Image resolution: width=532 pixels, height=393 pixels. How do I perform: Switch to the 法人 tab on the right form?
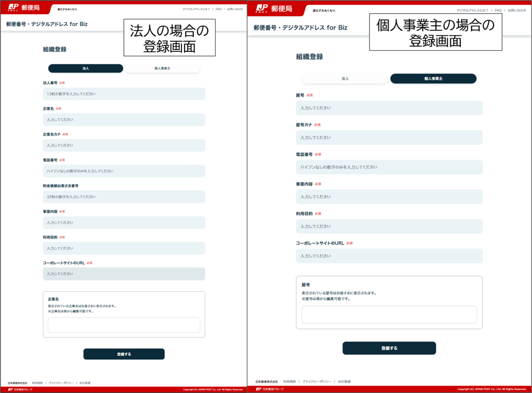click(x=345, y=79)
